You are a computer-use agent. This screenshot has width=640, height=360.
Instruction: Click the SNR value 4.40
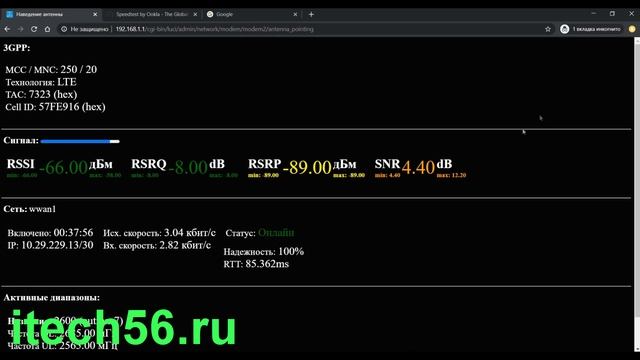point(418,167)
